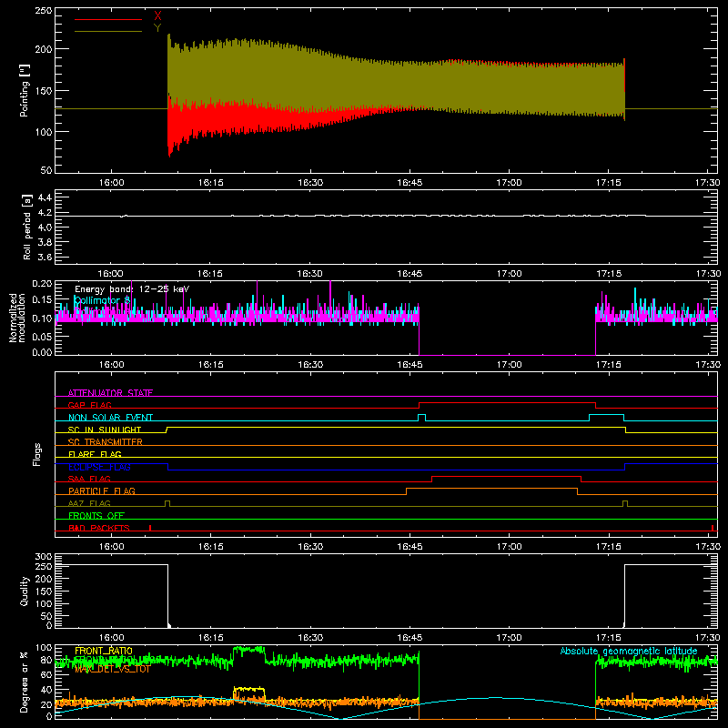Click the BAD_PACKETS flag label
The image size is (728, 728).
(99, 528)
